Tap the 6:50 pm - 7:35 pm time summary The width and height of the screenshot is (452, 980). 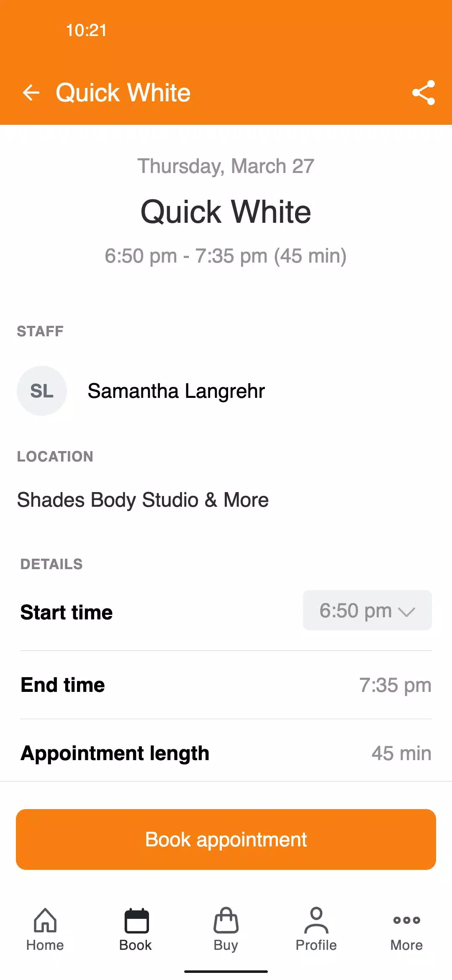(x=226, y=256)
